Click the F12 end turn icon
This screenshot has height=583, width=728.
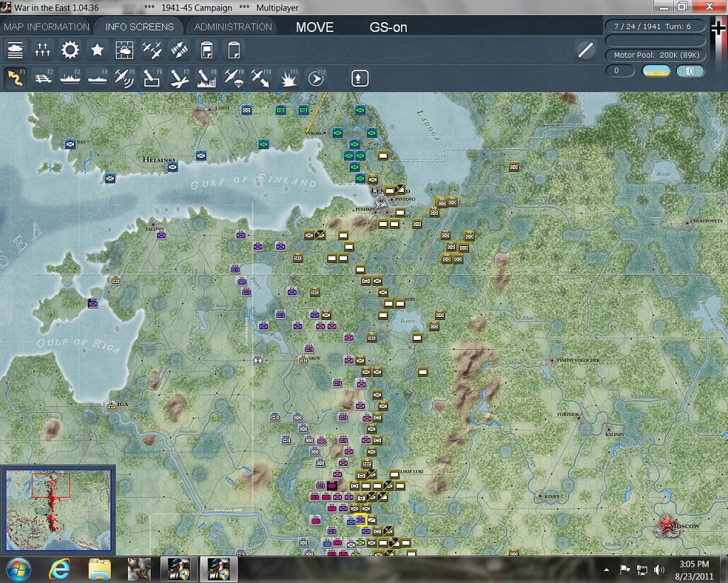316,78
